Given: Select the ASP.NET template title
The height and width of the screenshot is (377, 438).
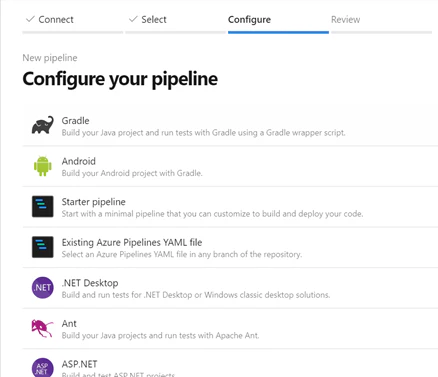Looking at the screenshot, I should [79, 364].
